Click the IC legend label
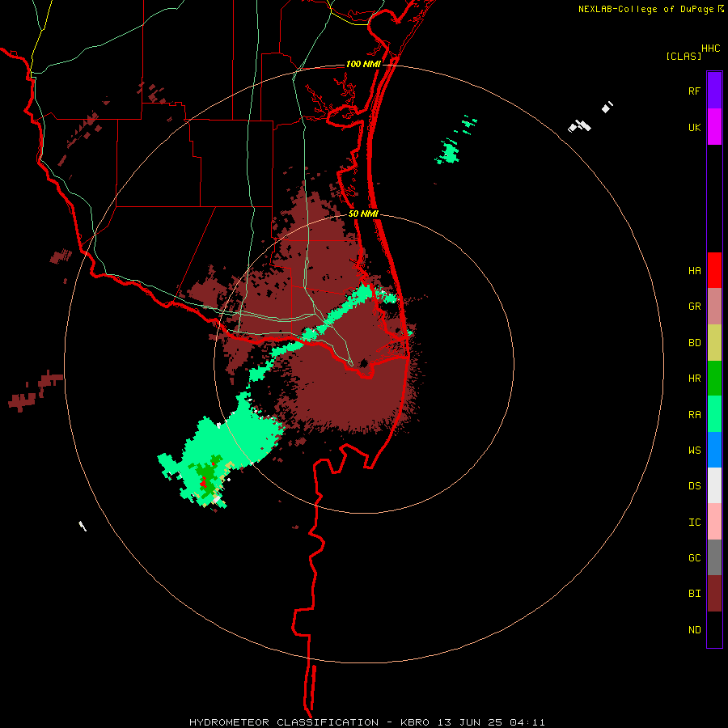This screenshot has width=728, height=728. pos(694,523)
